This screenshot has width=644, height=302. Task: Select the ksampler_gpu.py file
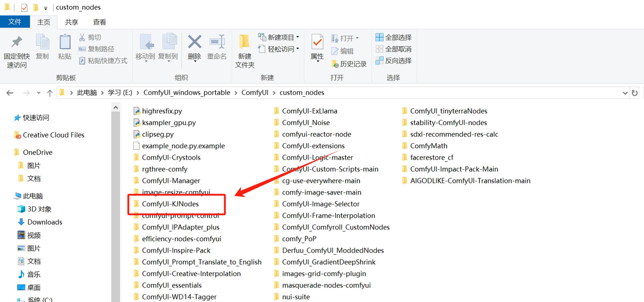164,122
